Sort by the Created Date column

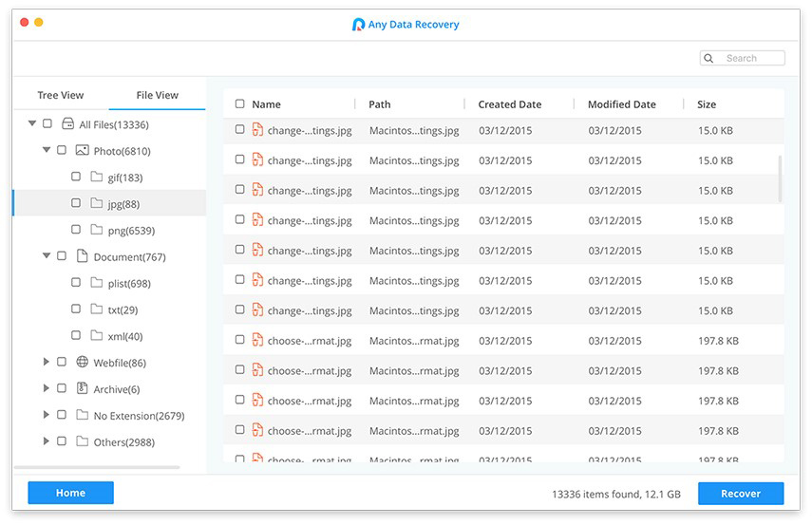point(510,104)
